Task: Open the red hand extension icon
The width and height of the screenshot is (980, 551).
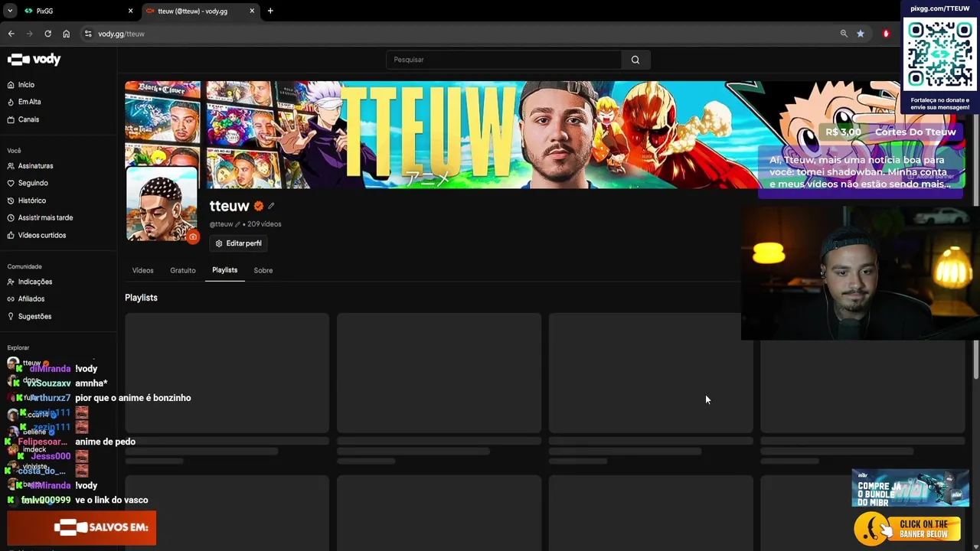Action: pos(886,34)
